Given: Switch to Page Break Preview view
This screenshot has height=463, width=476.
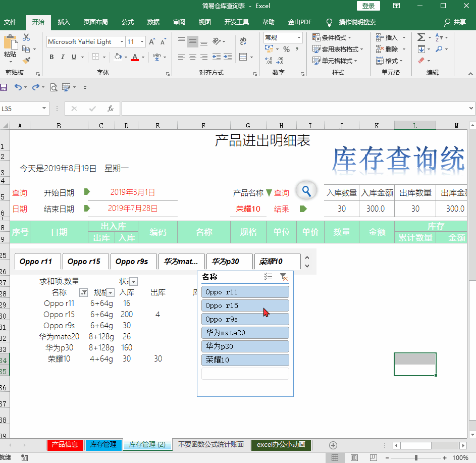Looking at the screenshot, I should pyautogui.click(x=374, y=457).
